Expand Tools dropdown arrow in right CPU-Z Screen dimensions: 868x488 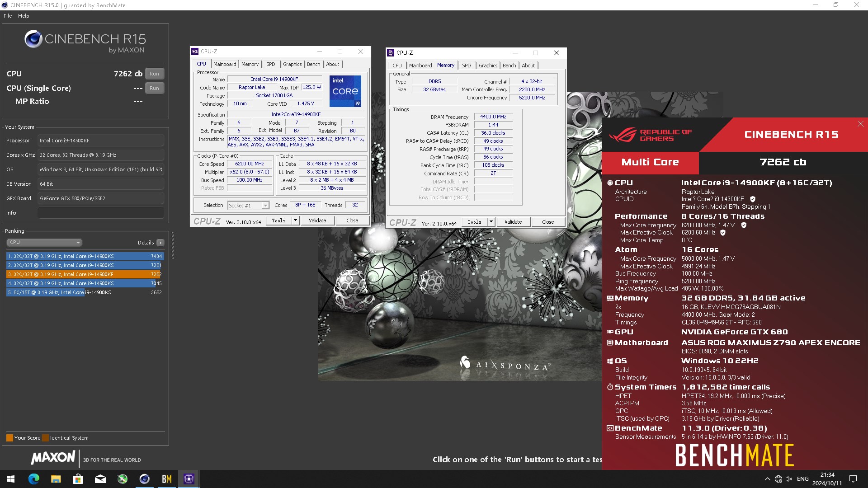click(x=491, y=222)
